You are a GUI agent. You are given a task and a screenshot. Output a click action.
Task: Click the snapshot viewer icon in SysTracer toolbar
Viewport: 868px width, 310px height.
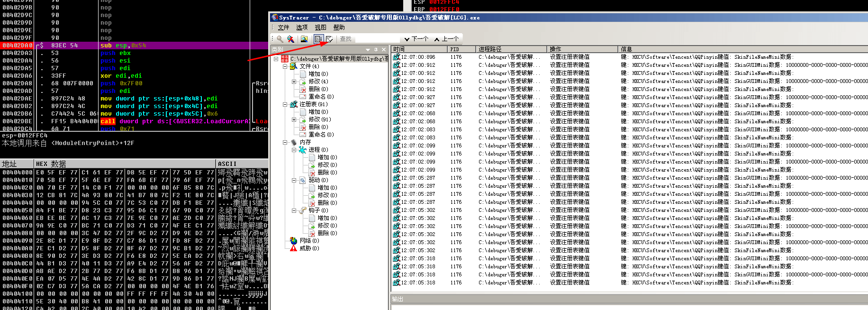304,39
